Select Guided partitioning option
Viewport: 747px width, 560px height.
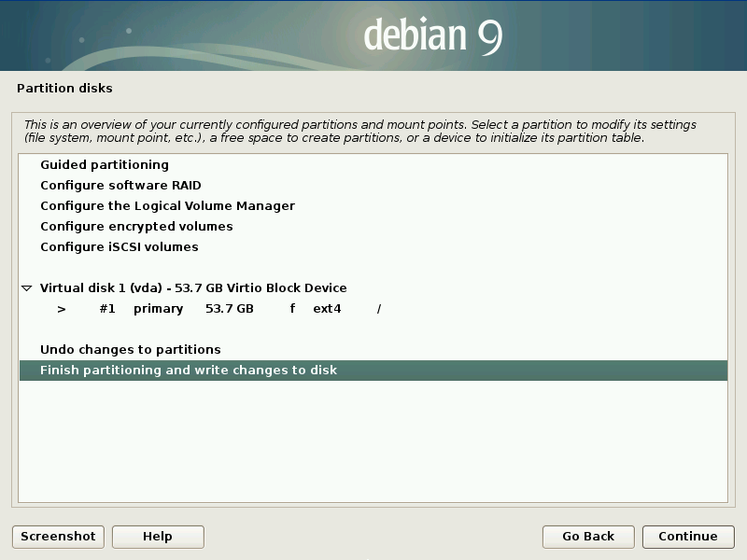coord(104,165)
